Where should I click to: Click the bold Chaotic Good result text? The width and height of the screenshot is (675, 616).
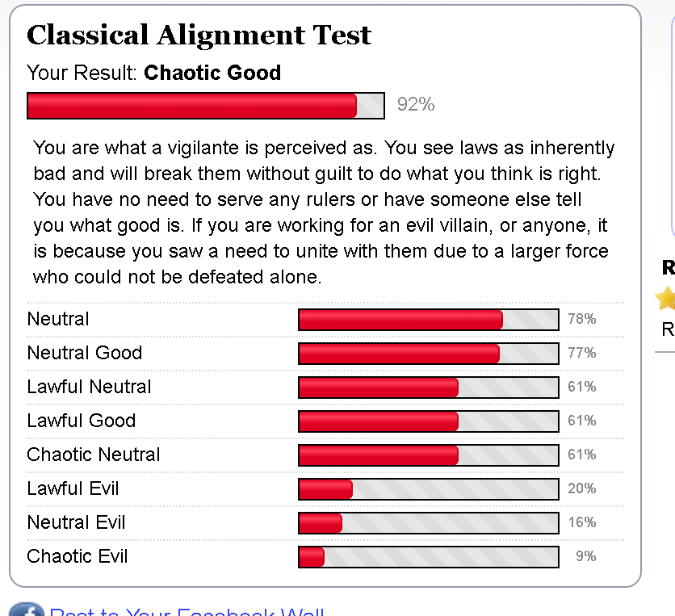[212, 73]
